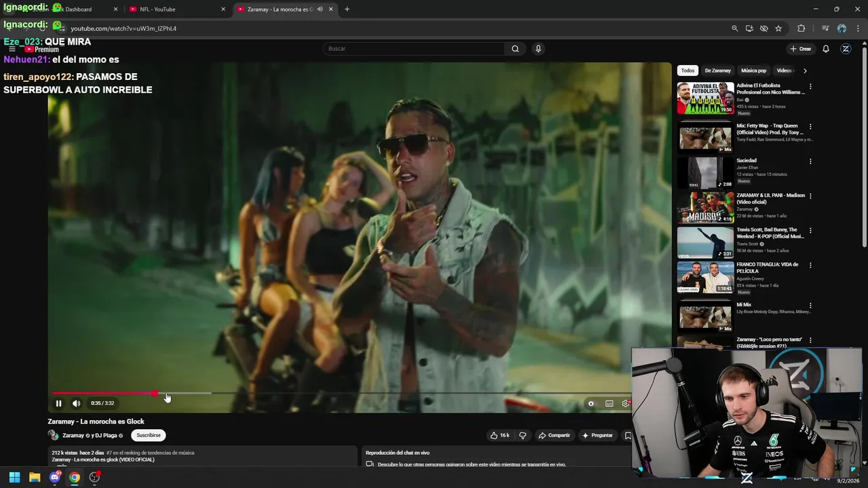Open media controls music-note icon
The width and height of the screenshot is (868, 488).
[x=825, y=28]
